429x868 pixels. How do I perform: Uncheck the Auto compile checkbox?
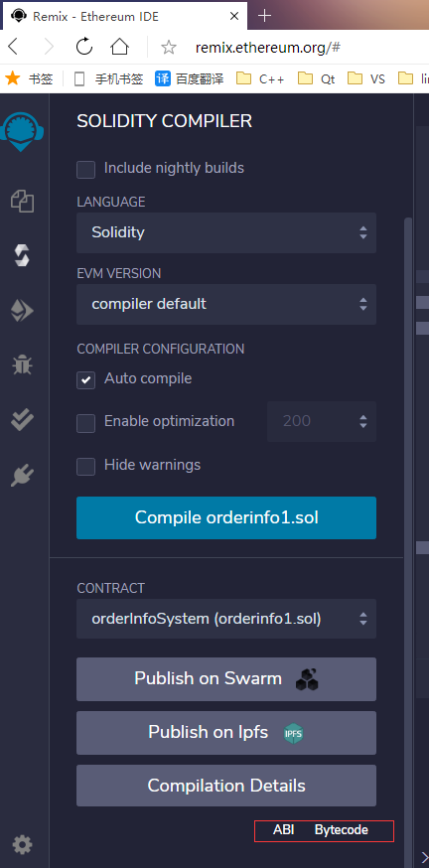click(x=85, y=380)
